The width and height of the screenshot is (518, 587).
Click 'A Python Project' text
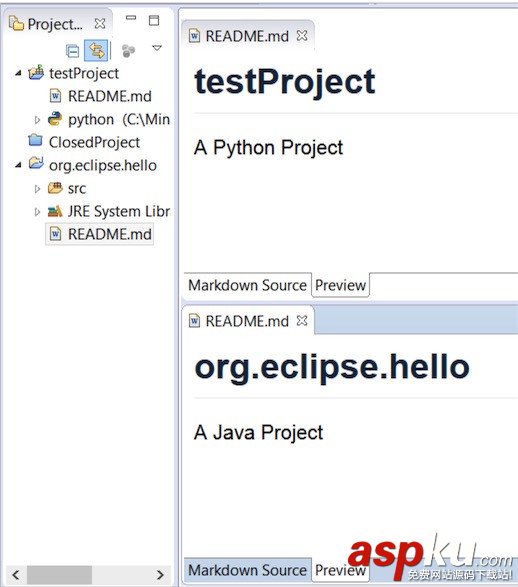point(268,147)
